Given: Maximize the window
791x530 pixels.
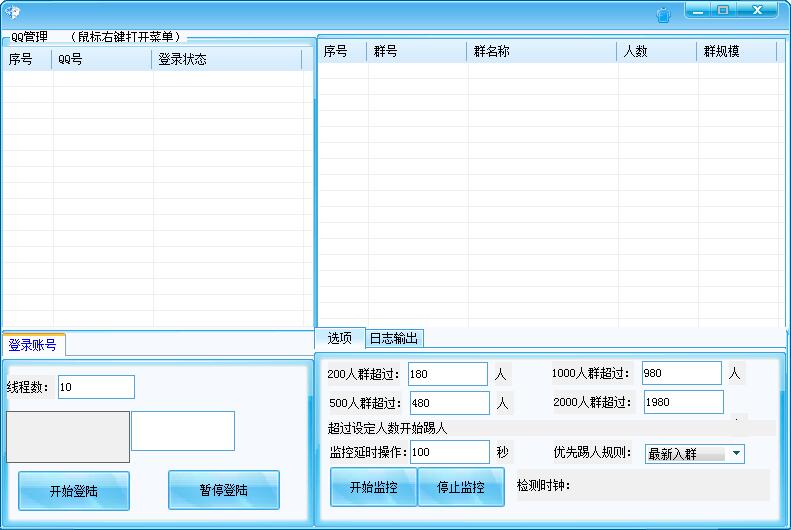Looking at the screenshot, I should (x=723, y=10).
